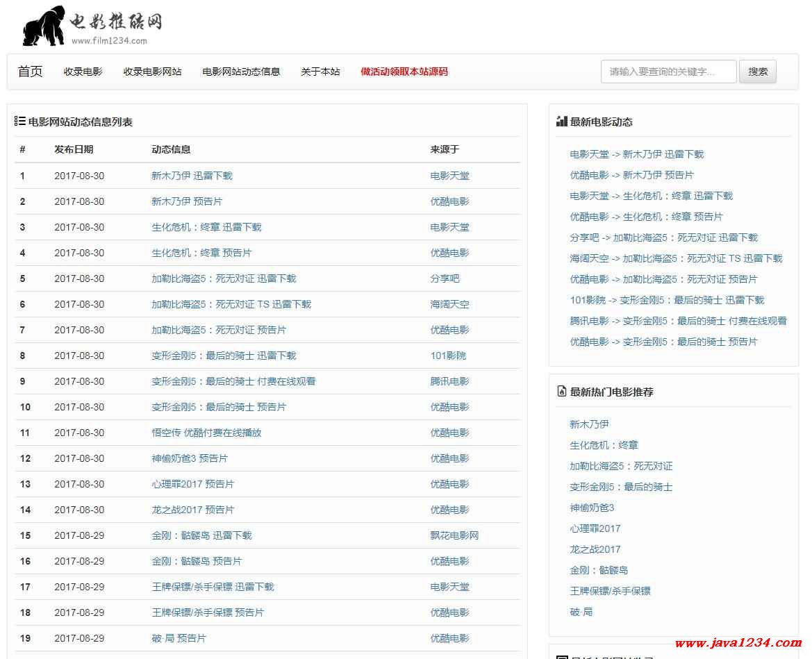Open 王牌保镖/杀手保镖 迅雷下载 link
Screen dimensions: 812x659
click(x=213, y=587)
